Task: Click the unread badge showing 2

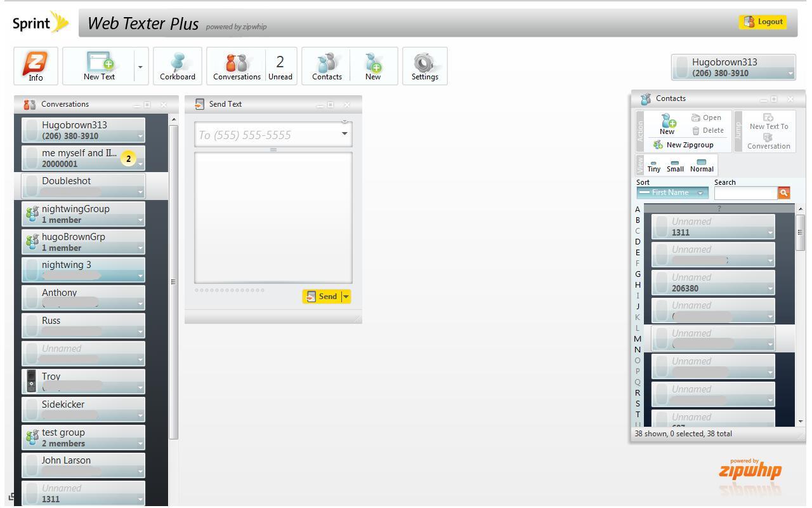Action: point(129,159)
